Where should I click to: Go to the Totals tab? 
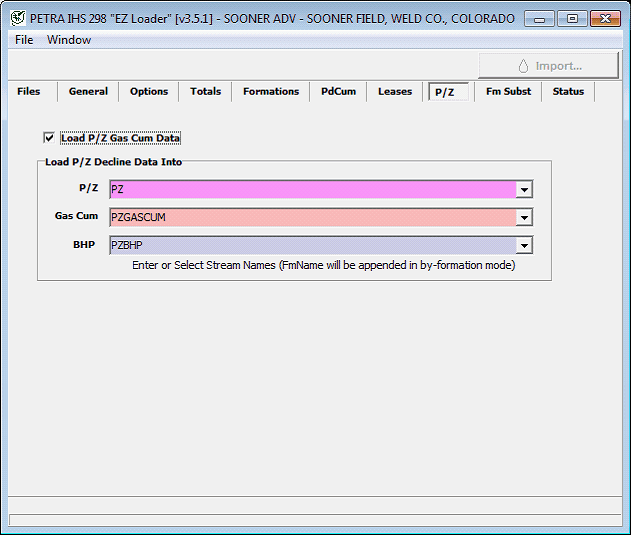[205, 92]
